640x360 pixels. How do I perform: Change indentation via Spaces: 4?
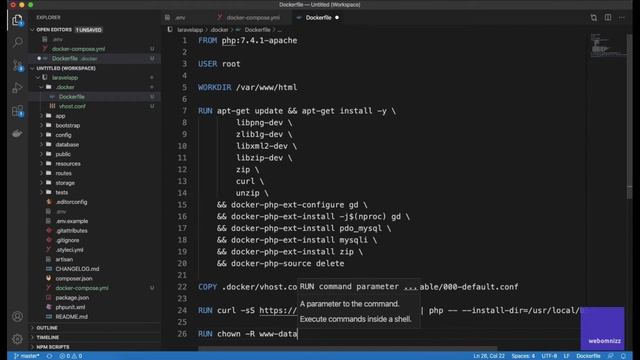point(523,356)
